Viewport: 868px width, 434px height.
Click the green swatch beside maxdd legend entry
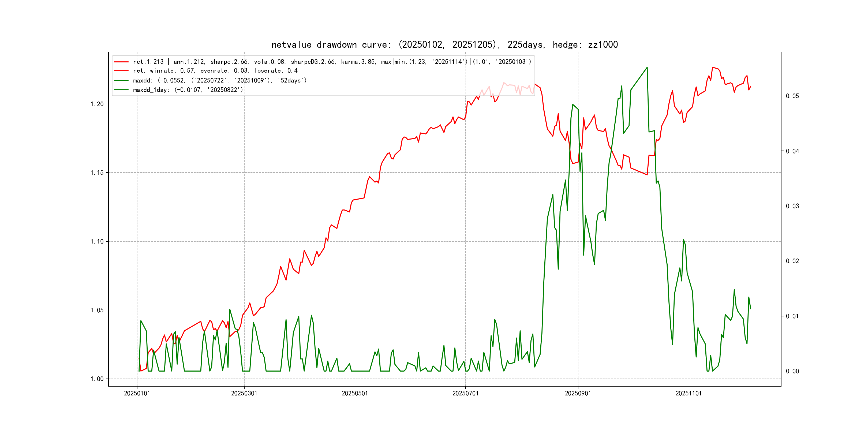(x=121, y=81)
